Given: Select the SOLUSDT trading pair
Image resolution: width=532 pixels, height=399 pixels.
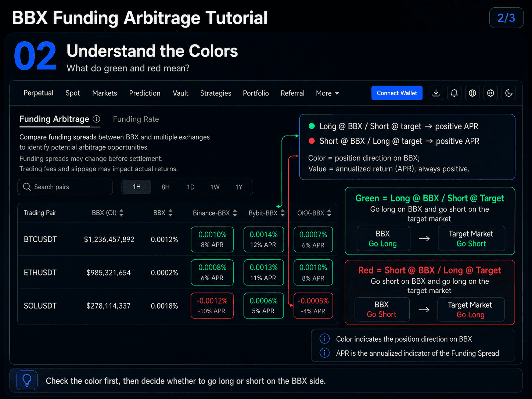Looking at the screenshot, I should click(40, 306).
